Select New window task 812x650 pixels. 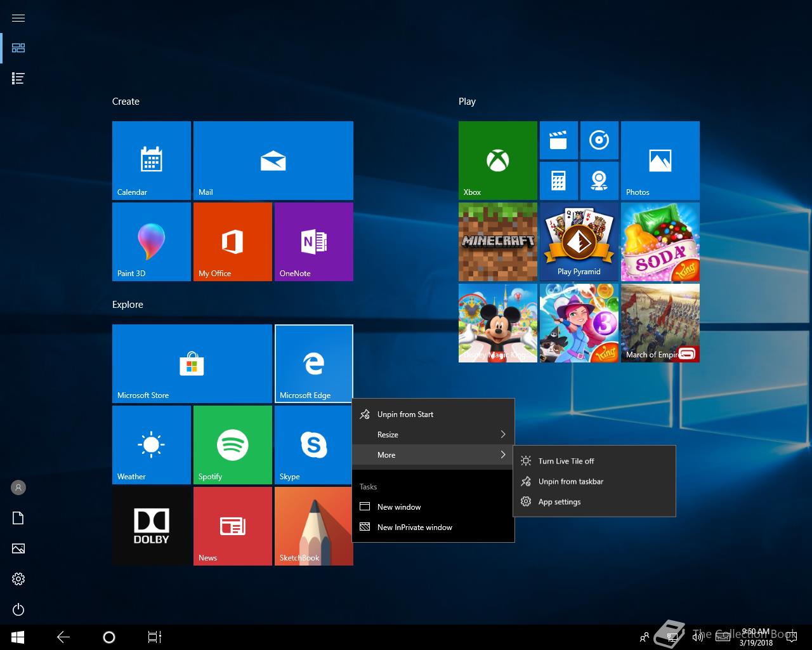[398, 507]
